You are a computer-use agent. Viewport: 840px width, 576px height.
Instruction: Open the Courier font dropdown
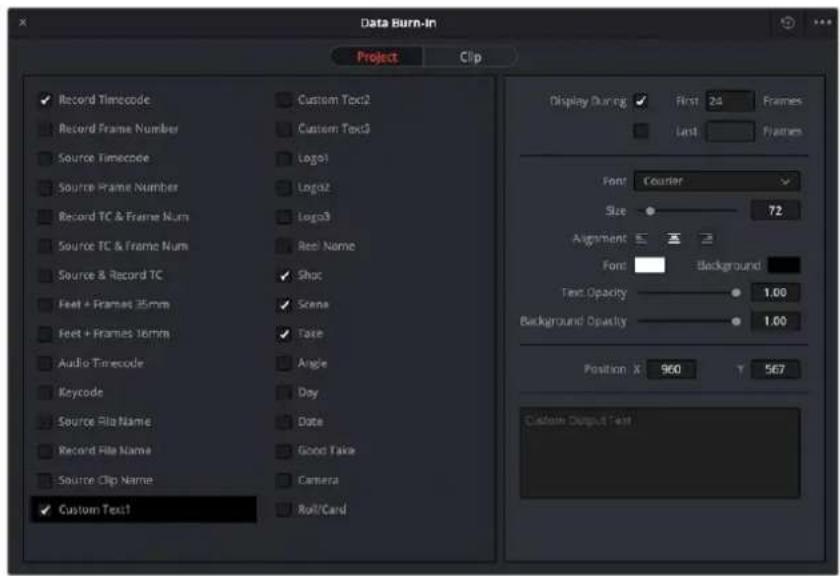[x=717, y=181]
